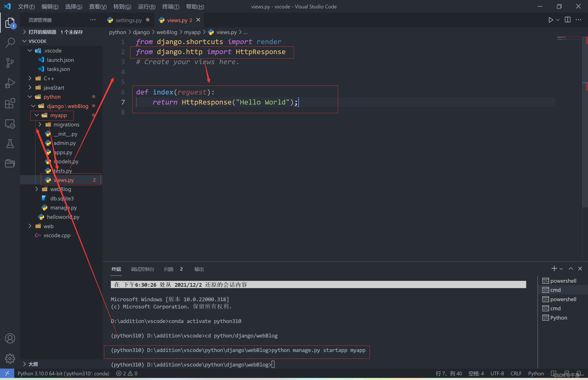Viewport: 588px width, 380px height.
Task: Click the Run Python File play button
Action: pos(550,20)
